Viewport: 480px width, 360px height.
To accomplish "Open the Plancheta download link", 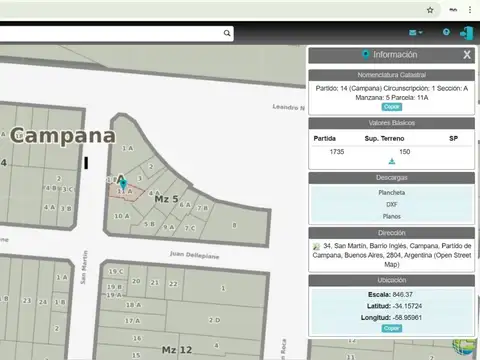I will click(x=392, y=193).
